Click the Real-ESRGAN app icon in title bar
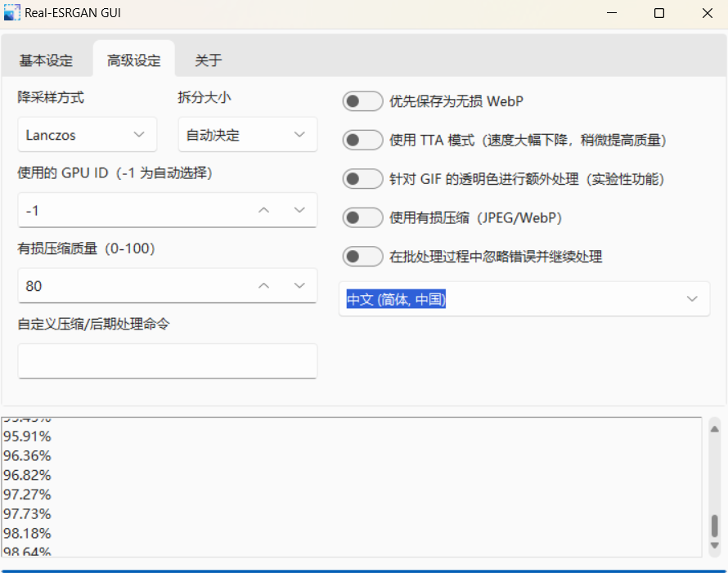 [x=12, y=13]
